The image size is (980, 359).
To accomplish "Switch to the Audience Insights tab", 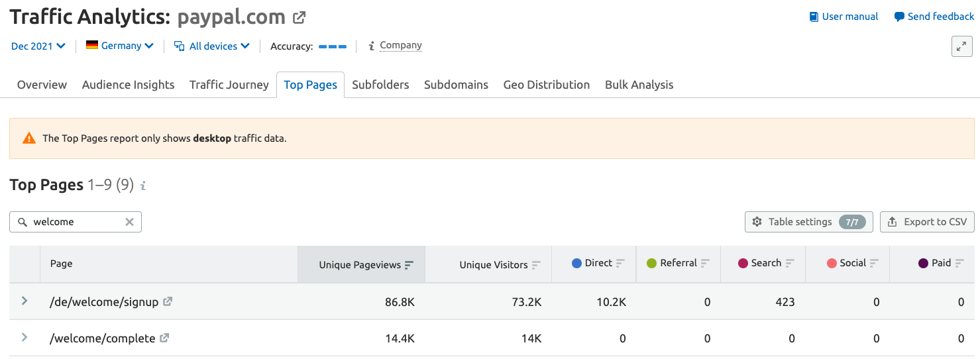I will (x=128, y=85).
